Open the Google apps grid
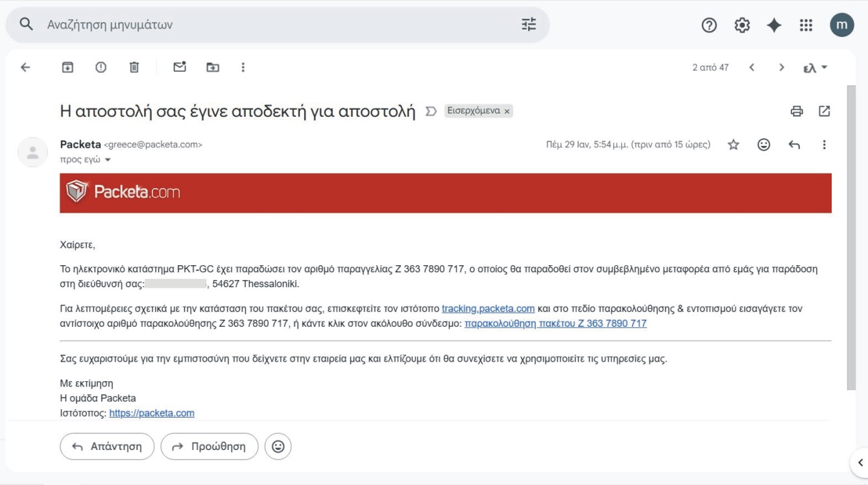The width and height of the screenshot is (868, 485). click(x=806, y=25)
